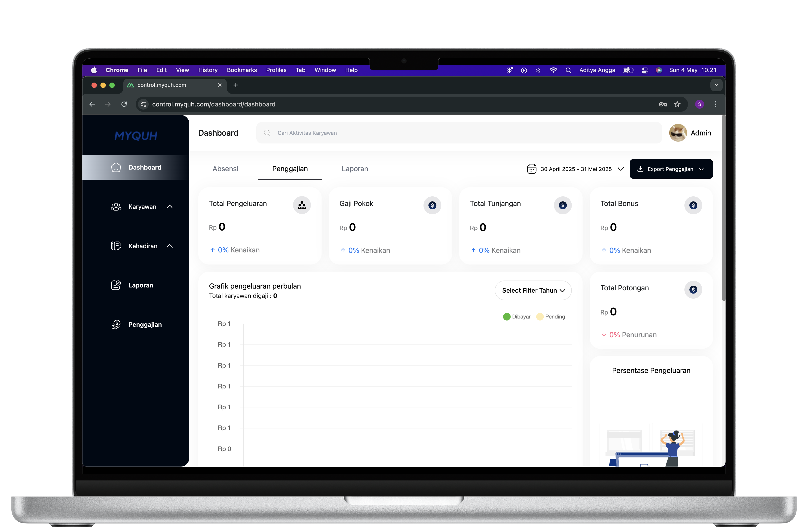Click the Laporan report sidebar icon
Viewport: 808px width, 532px height.
tap(116, 285)
